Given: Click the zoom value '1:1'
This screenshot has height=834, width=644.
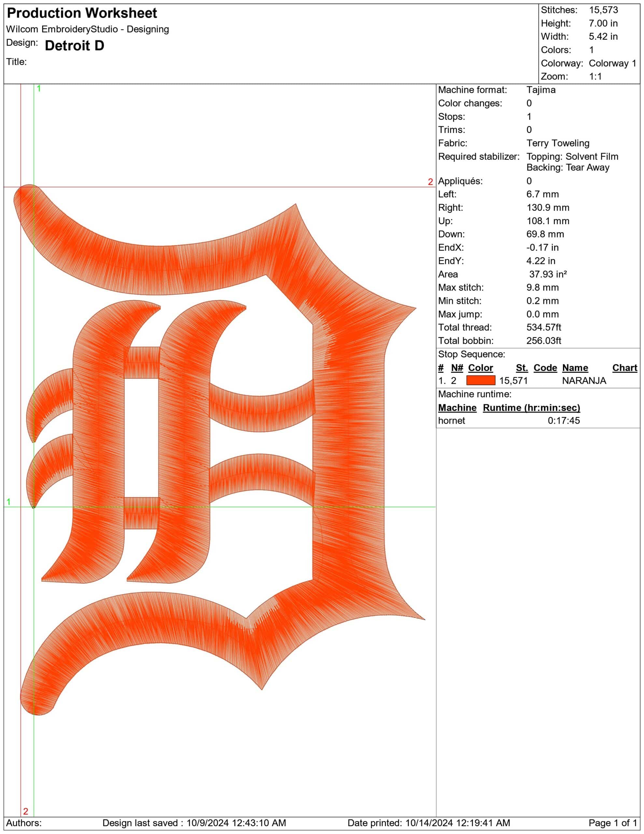Looking at the screenshot, I should coord(595,76).
